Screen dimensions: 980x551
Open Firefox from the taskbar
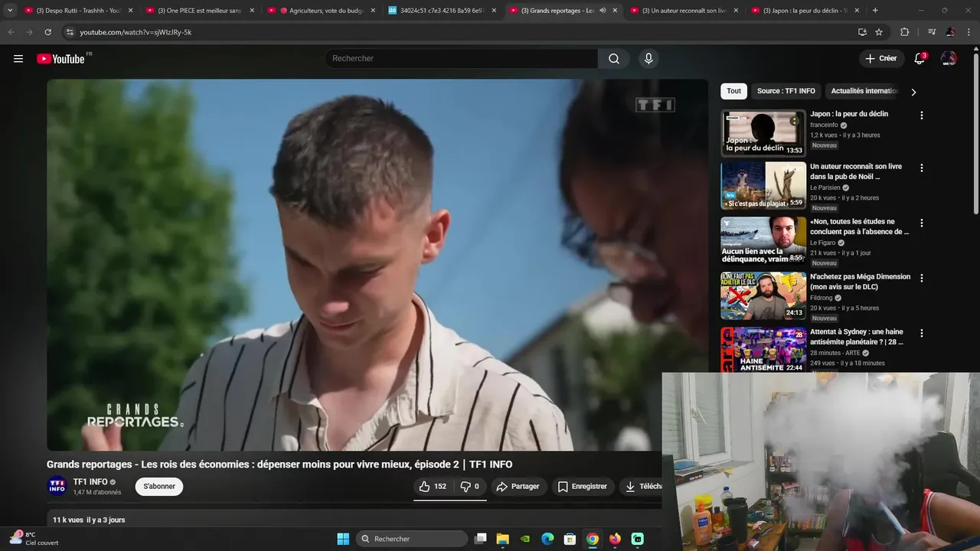[x=615, y=539]
